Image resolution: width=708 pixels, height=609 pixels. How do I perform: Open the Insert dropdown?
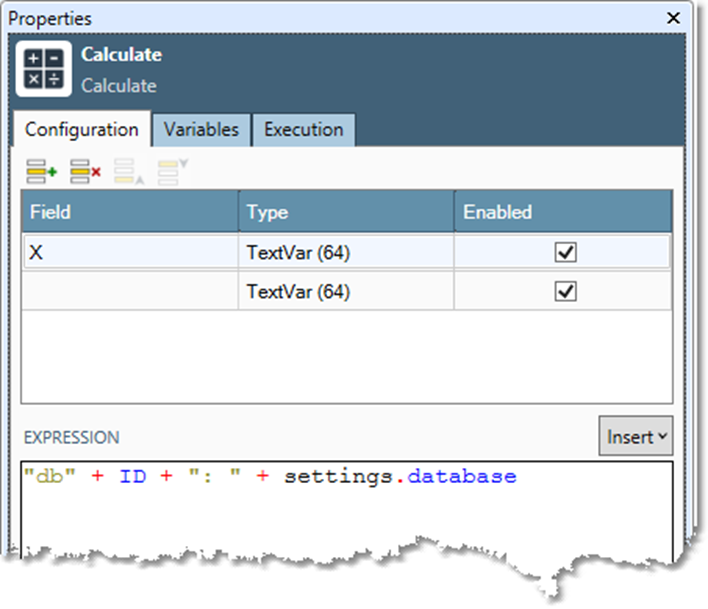pyautogui.click(x=635, y=437)
